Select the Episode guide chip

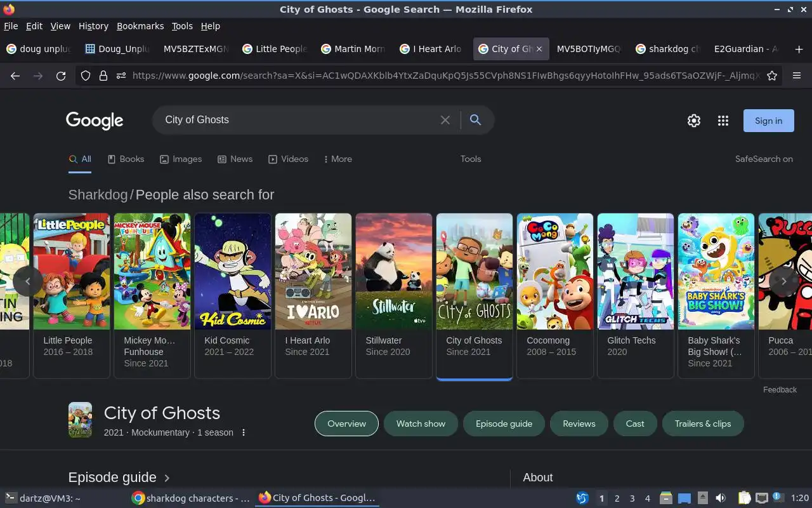[x=504, y=424]
